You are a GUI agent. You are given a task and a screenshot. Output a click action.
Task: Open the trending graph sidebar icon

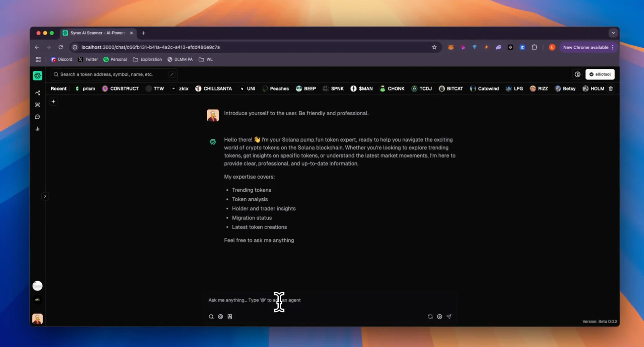point(37,93)
